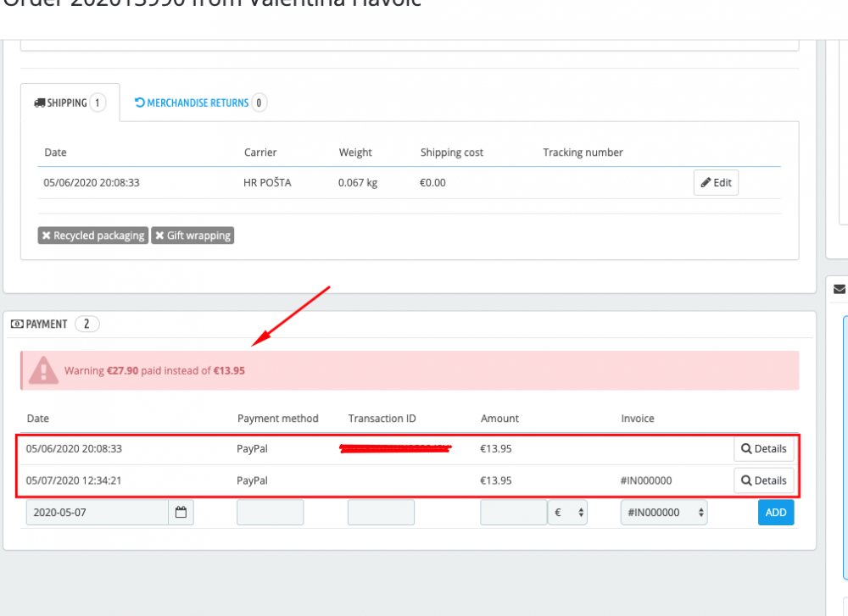This screenshot has width=848, height=616.
Task: Click shipping cost €0.00
Action: tap(432, 183)
